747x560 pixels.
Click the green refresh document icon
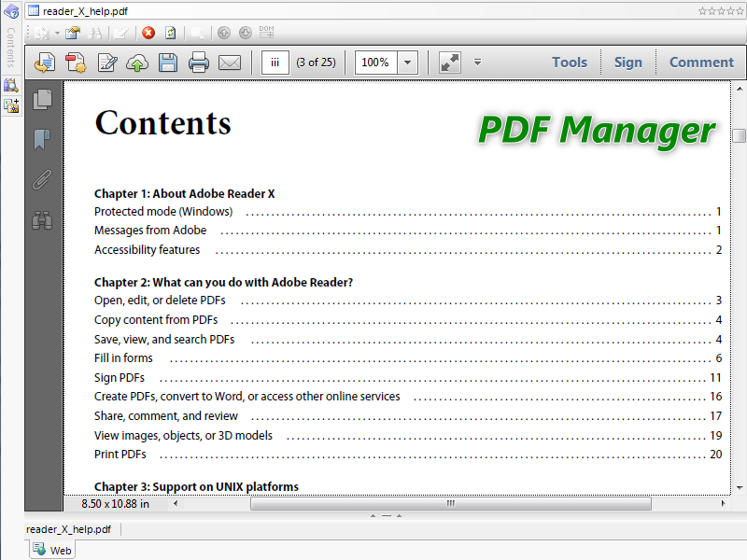point(170,33)
